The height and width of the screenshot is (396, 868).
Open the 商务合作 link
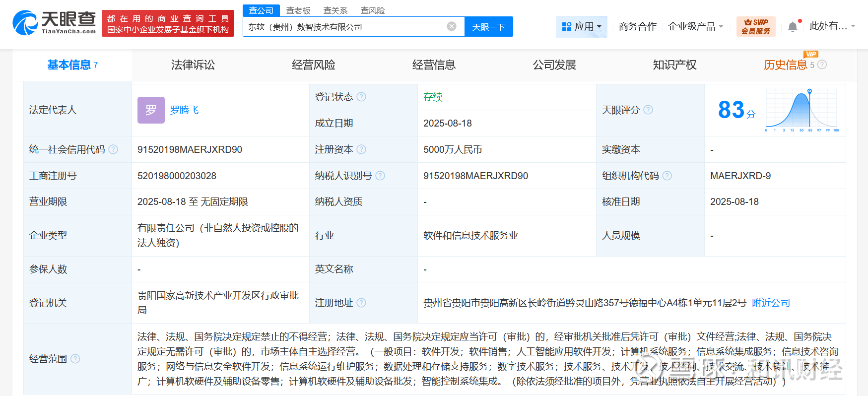coord(638,26)
